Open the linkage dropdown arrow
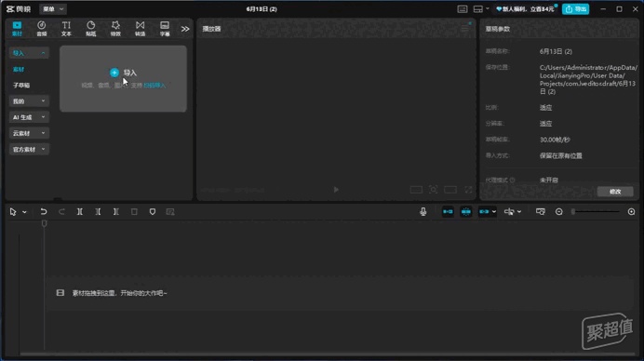Viewport: 644px width, 361px height. [493, 212]
